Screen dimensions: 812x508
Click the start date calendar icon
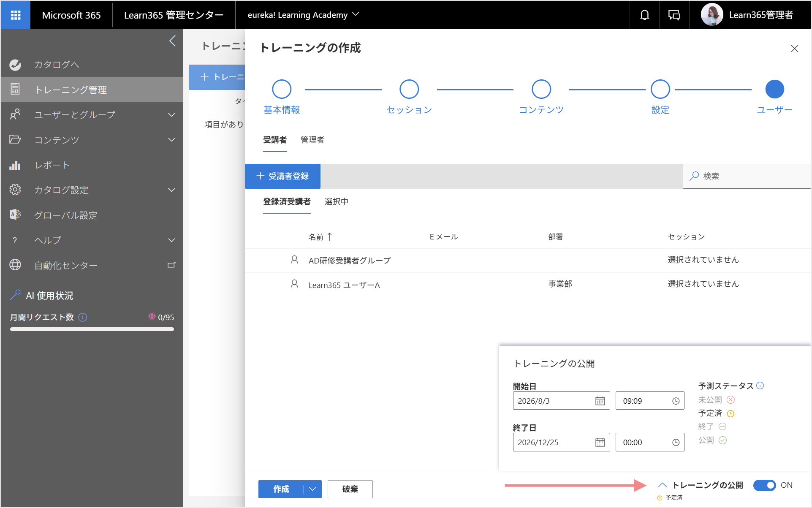600,401
